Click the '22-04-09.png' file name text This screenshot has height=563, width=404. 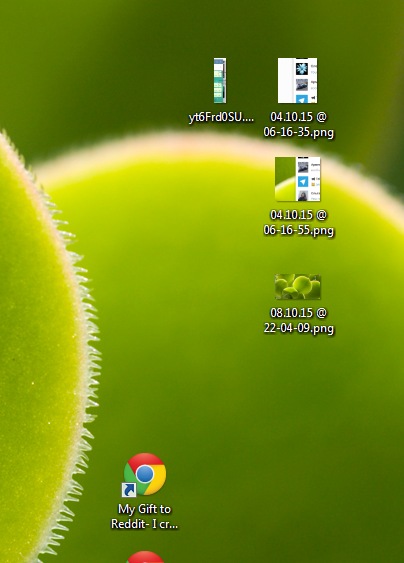tap(298, 328)
